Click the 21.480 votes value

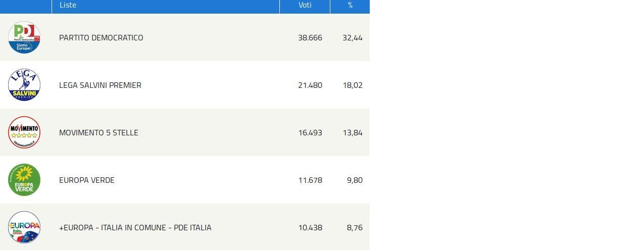click(310, 85)
